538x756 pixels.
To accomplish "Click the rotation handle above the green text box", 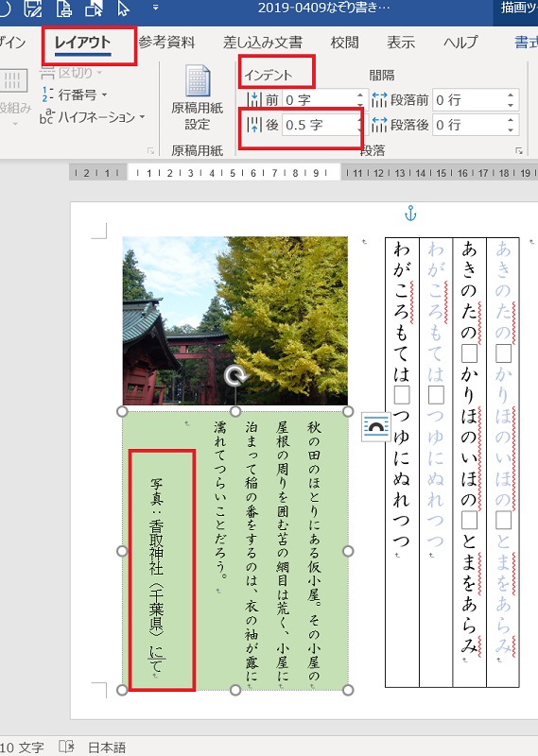I will (235, 375).
